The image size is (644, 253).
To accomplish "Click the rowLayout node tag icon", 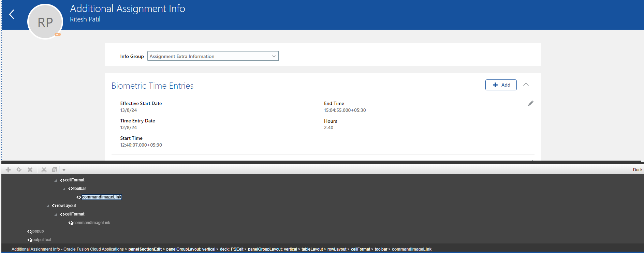I will tap(54, 206).
